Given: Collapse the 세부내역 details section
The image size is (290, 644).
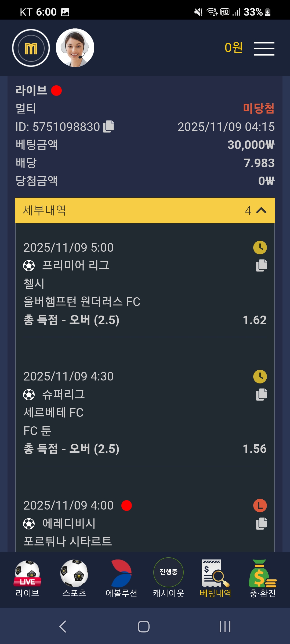Looking at the screenshot, I should 145,210.
